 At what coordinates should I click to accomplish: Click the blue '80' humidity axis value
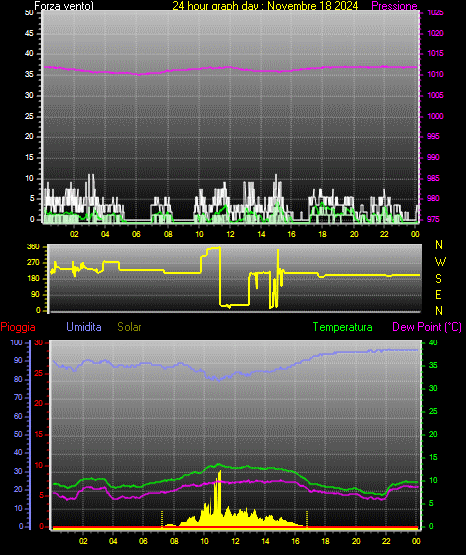pyautogui.click(x=18, y=379)
